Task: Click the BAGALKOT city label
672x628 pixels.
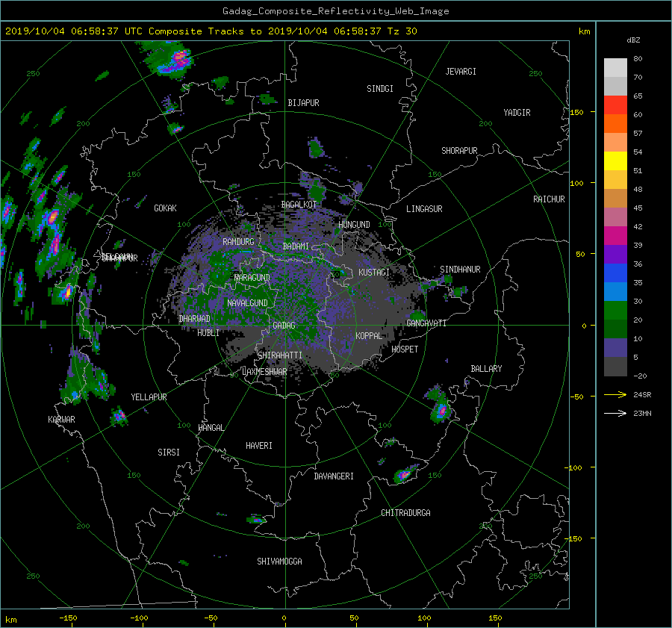Action: point(299,205)
